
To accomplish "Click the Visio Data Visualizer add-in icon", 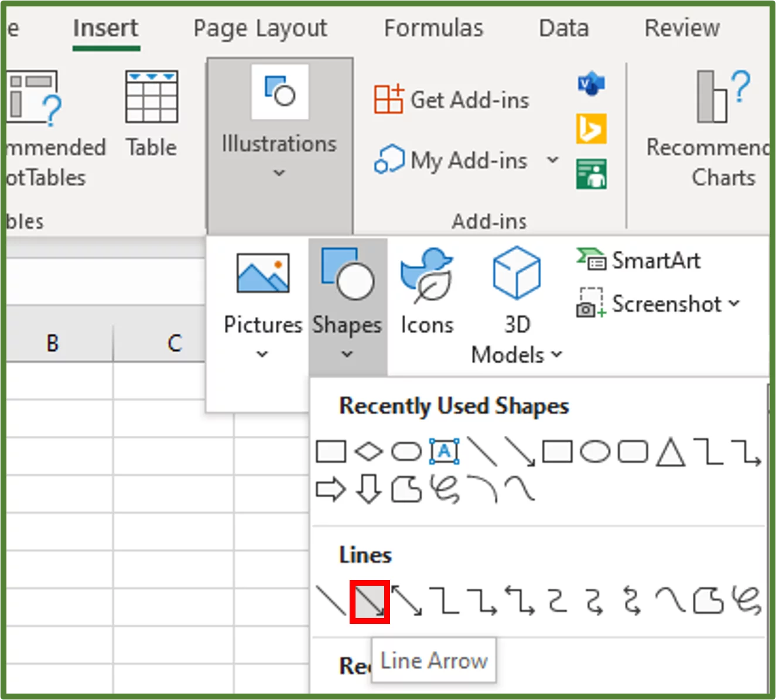I will click(591, 84).
